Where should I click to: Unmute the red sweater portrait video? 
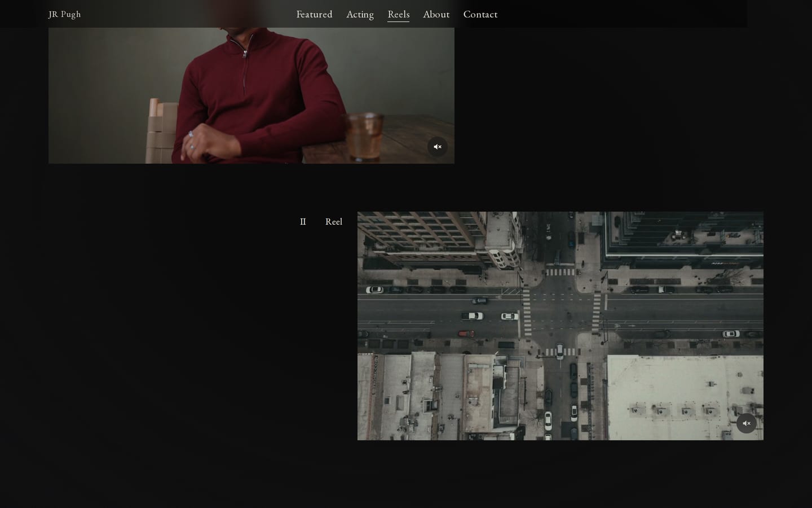pyautogui.click(x=437, y=147)
